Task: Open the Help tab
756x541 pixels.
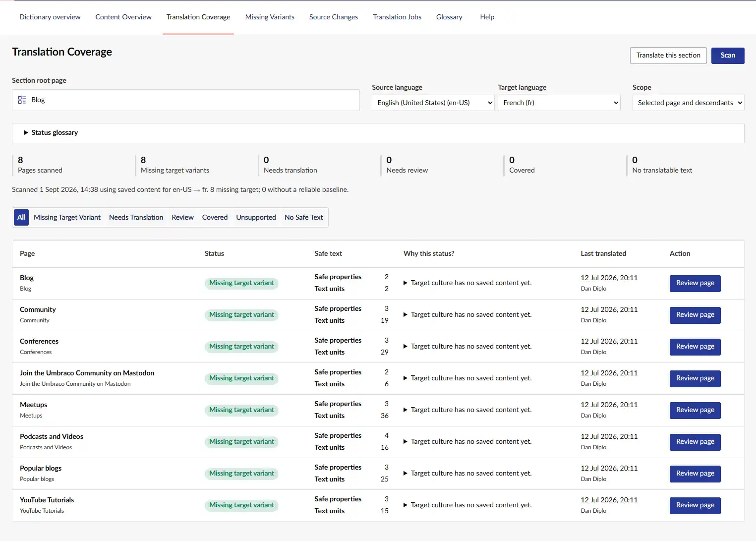Action: click(x=487, y=17)
